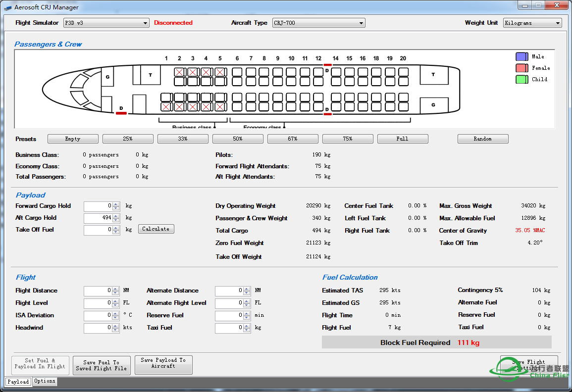
Task: Increase Flight Level with up arrow
Action: point(115,301)
